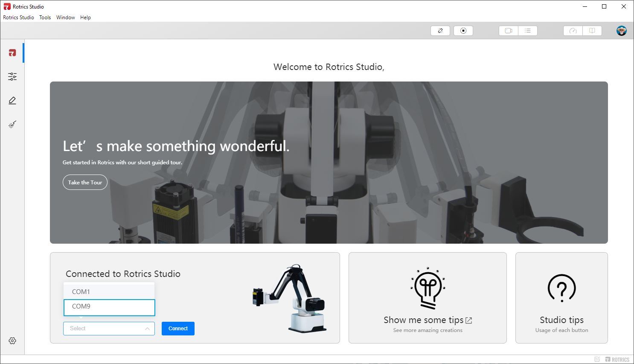The image size is (634, 364).
Task: Click the robot arm image in connection card
Action: (x=290, y=298)
